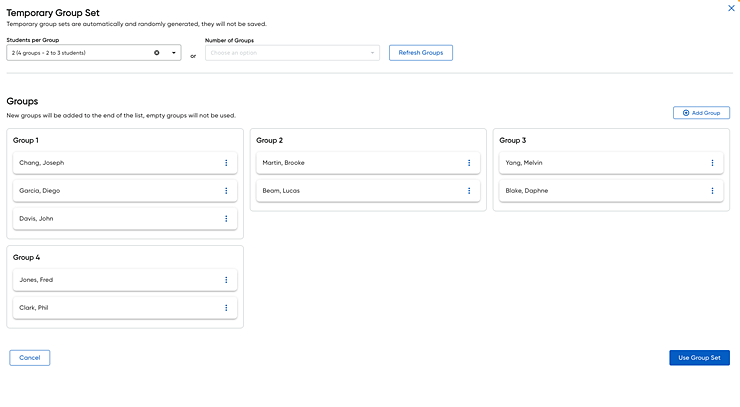Screen dimensions: 740x407
Task: Select the Martin, Brooke student card
Action: [x=368, y=163]
